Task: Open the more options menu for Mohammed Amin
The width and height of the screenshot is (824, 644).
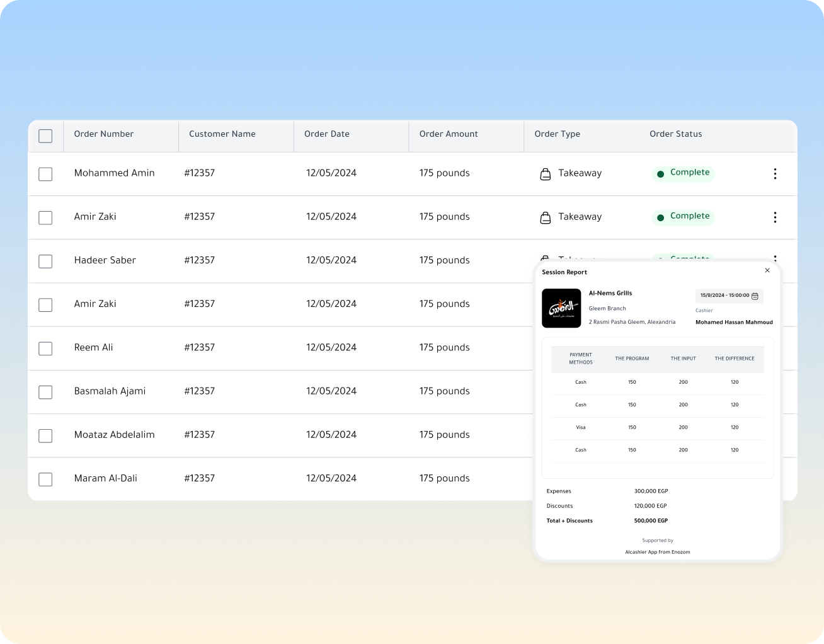Action: point(775,174)
